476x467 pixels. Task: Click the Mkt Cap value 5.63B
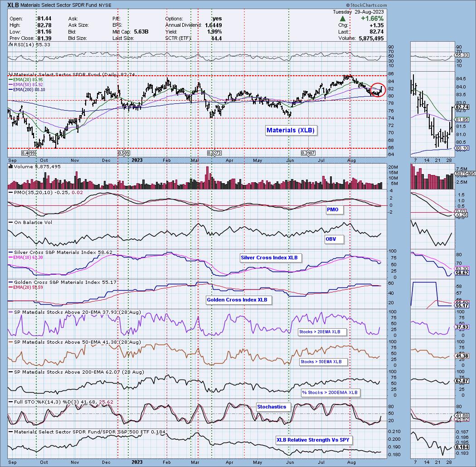pyautogui.click(x=141, y=32)
